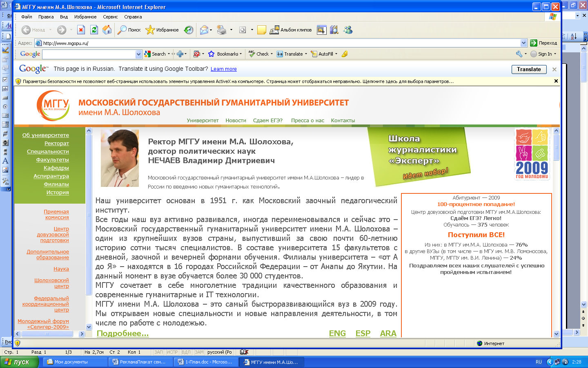Open Favorites (Избранное) star

point(162,30)
